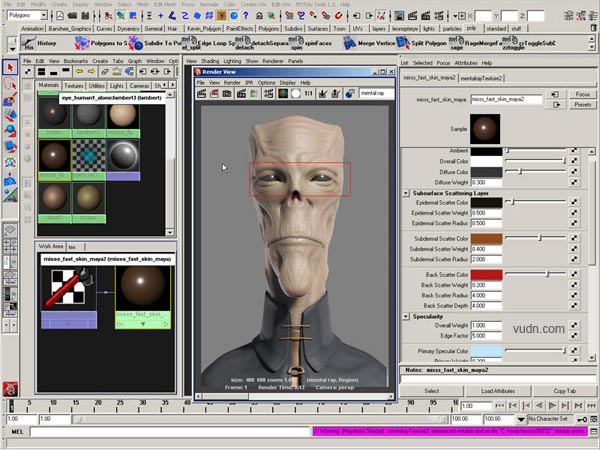Viewport: 600px width, 450px height.
Task: Toggle checker map button beside Overall Color
Action: coord(574,161)
